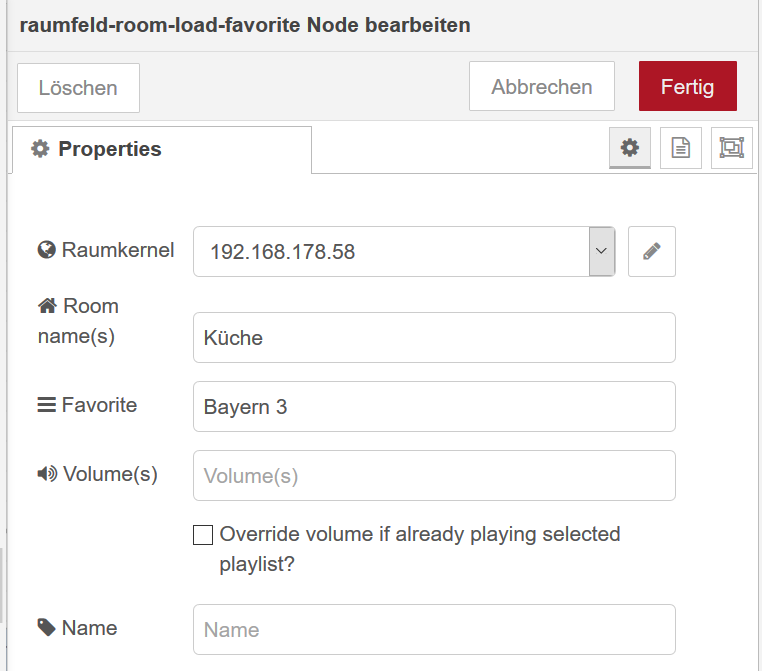The width and height of the screenshot is (762, 671).
Task: Enable the Override volume checkbox
Action: point(203,535)
